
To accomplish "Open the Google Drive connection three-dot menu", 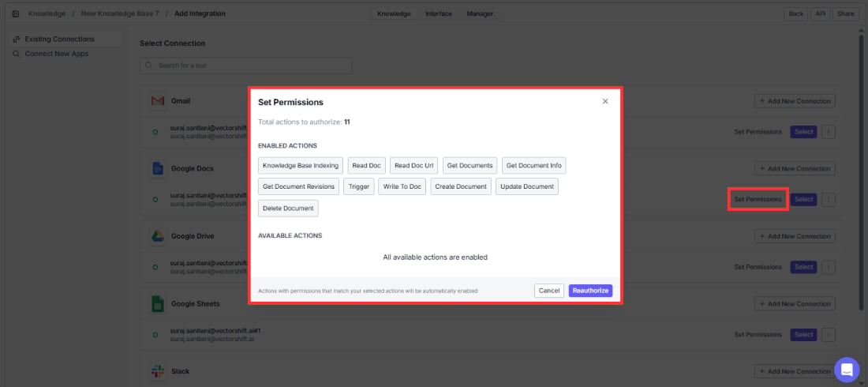I will [828, 267].
